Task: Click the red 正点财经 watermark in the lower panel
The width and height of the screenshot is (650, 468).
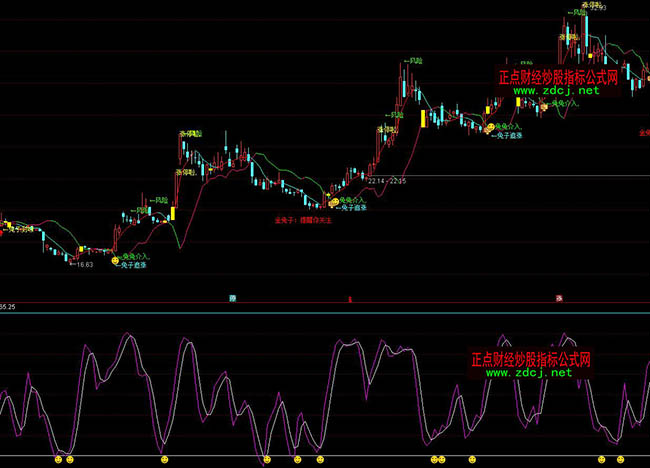Action: [x=531, y=358]
